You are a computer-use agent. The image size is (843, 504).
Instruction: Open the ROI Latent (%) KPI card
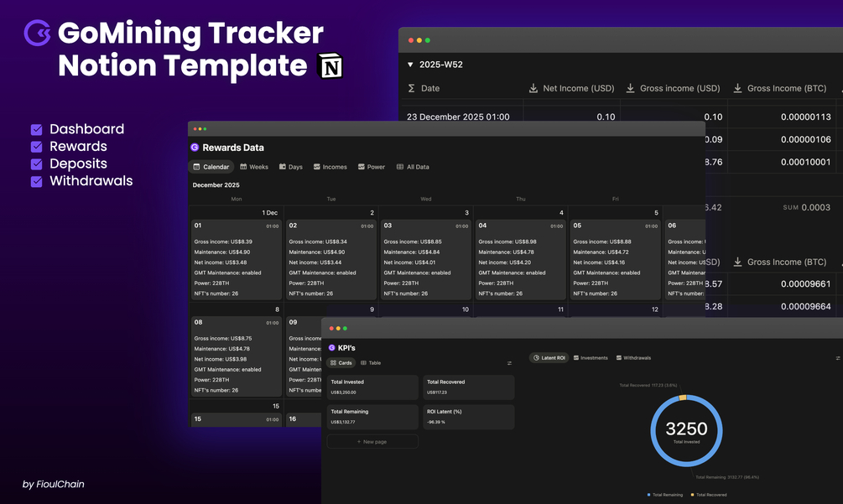pos(469,417)
